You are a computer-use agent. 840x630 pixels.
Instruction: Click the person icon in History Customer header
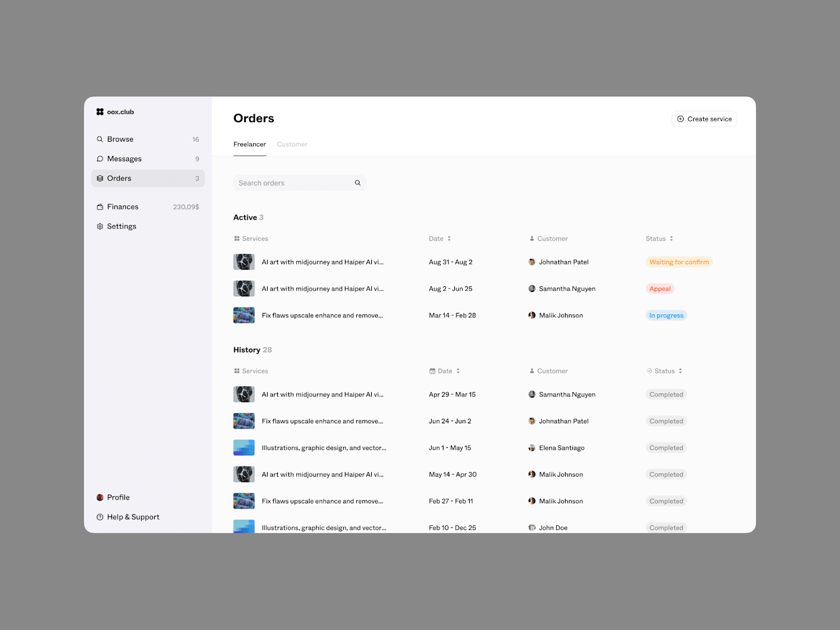(532, 371)
